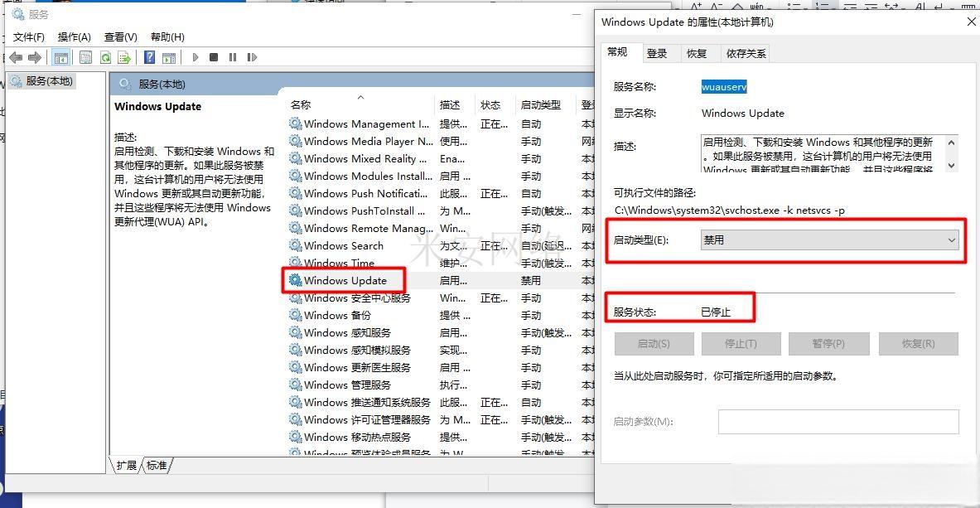This screenshot has width=980, height=508.
Task: Click the gear icon beside Windows Mixed Reality
Action: [295, 159]
